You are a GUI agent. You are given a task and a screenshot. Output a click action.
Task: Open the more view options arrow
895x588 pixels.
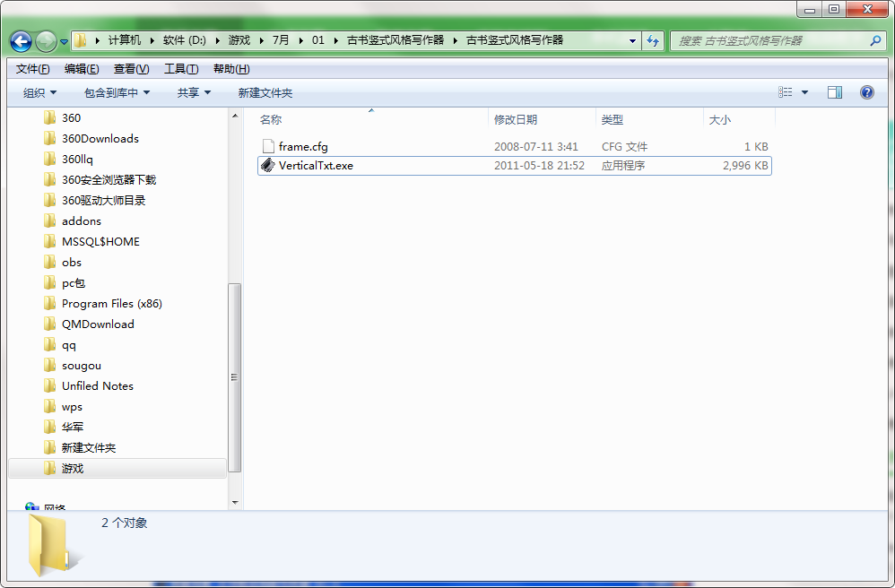click(804, 92)
